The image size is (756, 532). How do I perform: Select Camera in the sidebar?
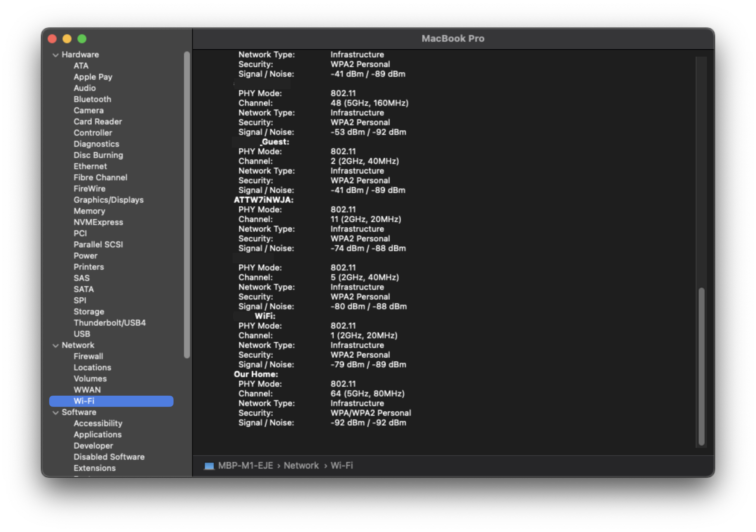pyautogui.click(x=89, y=110)
